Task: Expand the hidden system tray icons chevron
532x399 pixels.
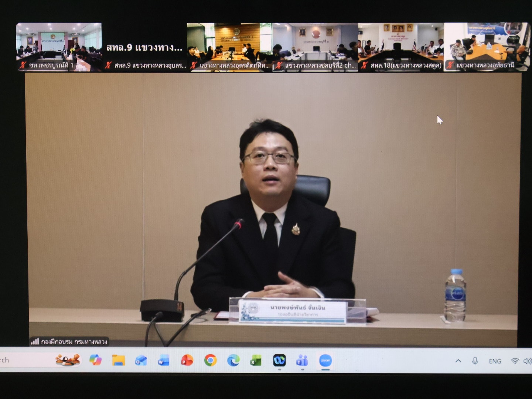Action: click(x=458, y=361)
